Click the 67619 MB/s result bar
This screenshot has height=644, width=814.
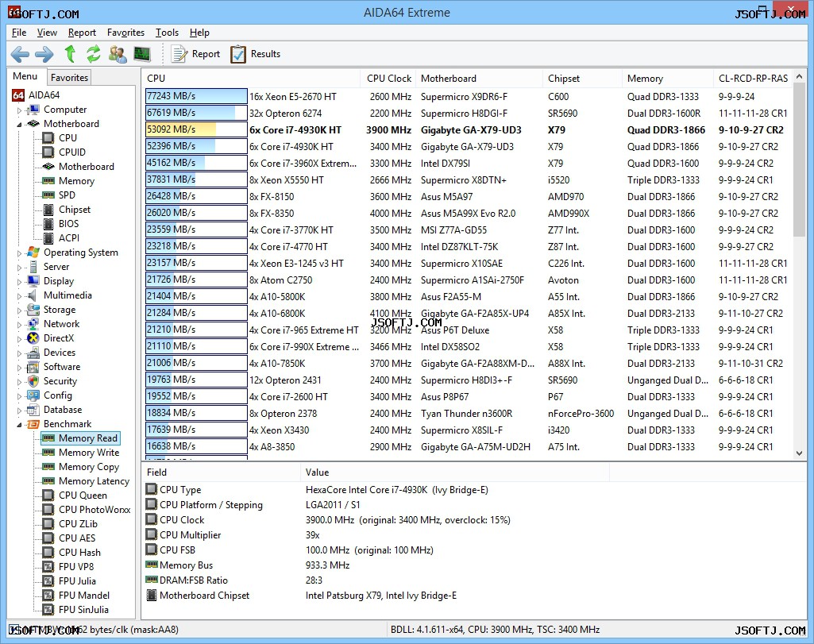[x=196, y=113]
